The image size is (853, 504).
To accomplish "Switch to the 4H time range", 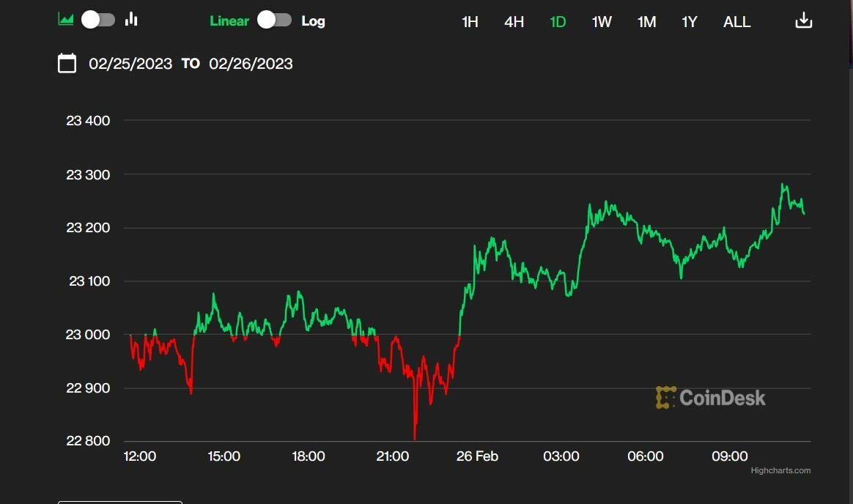I will 514,22.
